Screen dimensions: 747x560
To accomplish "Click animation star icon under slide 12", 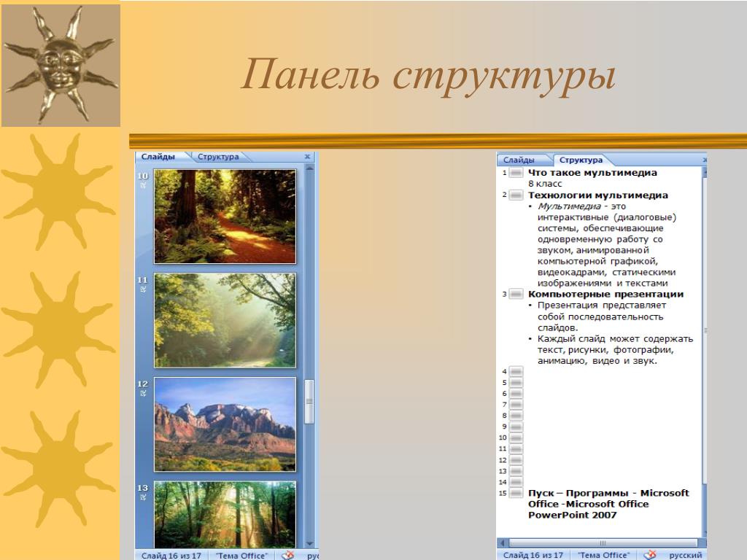I will tap(143, 393).
